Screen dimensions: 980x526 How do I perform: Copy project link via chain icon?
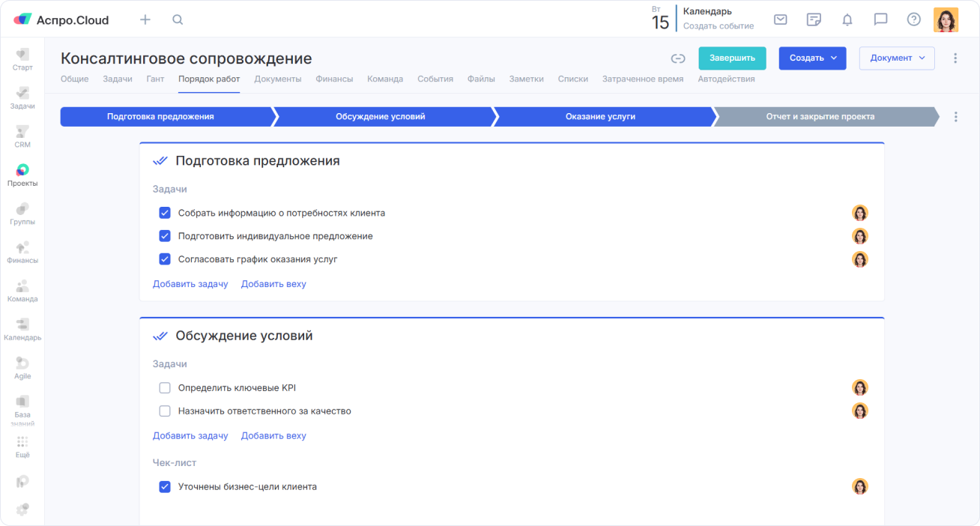click(x=678, y=58)
